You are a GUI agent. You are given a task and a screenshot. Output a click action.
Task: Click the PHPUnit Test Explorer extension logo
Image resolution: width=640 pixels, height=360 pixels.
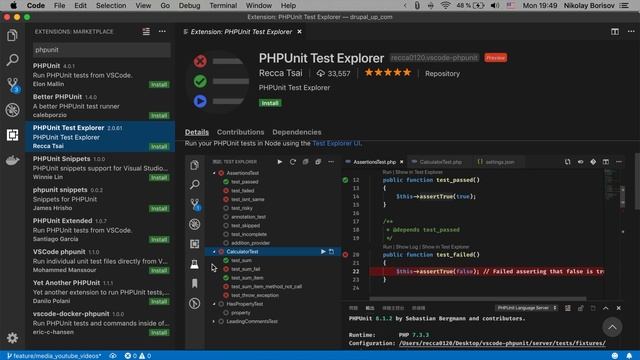(x=217, y=81)
